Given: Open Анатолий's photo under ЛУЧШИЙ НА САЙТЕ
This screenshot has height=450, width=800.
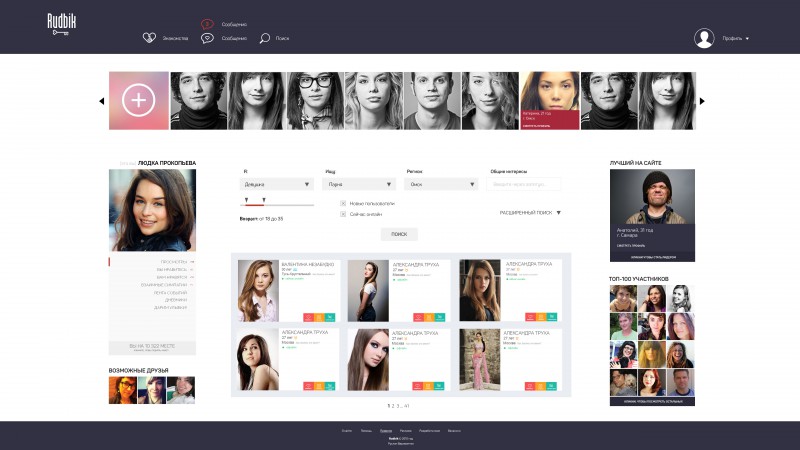Looking at the screenshot, I should (652, 196).
